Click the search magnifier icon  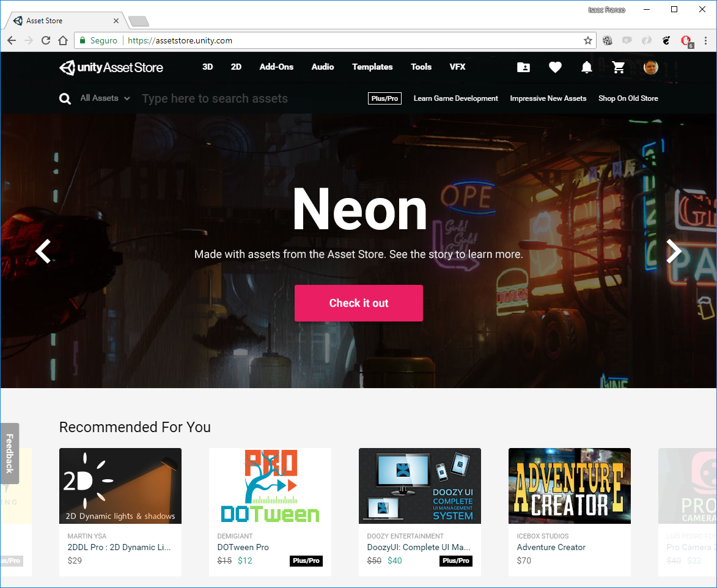[65, 99]
